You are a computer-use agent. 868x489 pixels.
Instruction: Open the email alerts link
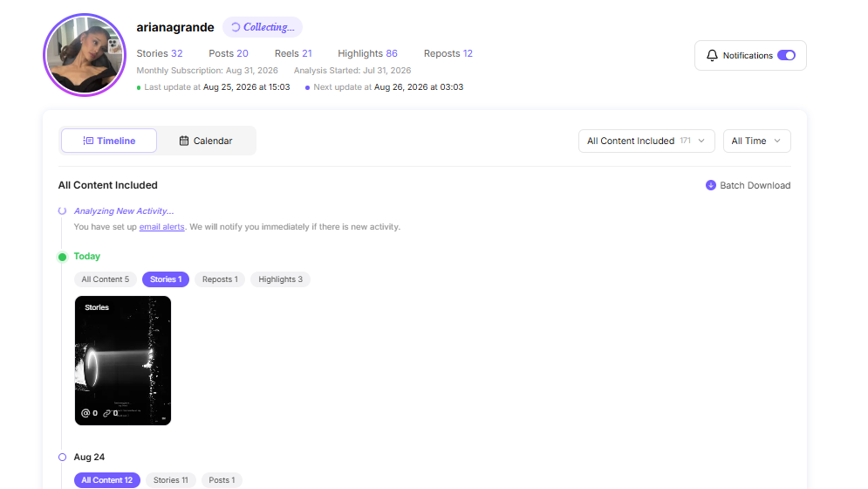tap(161, 227)
